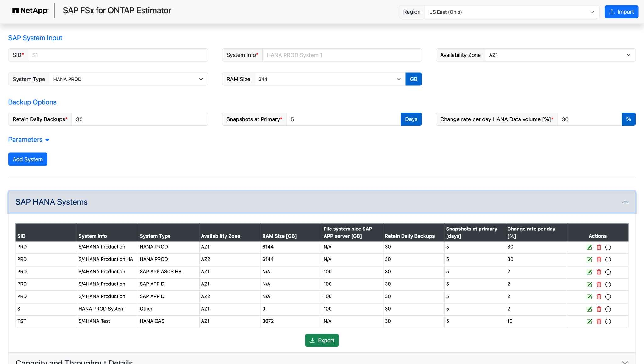Viewport: 644px width, 364px height.
Task: Open the Region dropdown
Action: [x=512, y=12]
